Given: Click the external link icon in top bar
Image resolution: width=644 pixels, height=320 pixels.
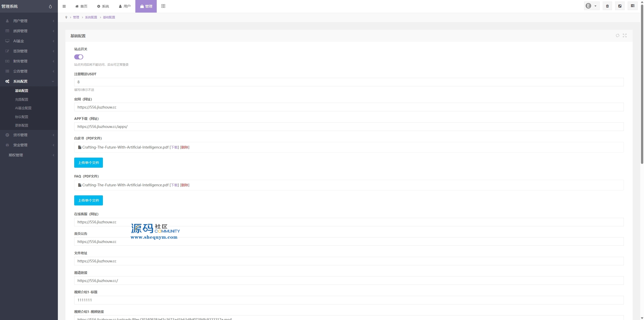Looking at the screenshot, I should 620,6.
